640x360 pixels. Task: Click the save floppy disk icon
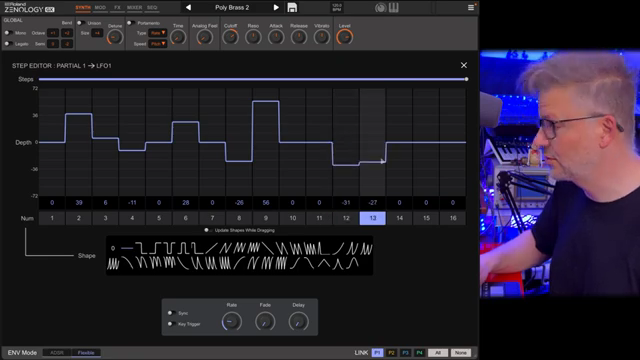[292, 7]
